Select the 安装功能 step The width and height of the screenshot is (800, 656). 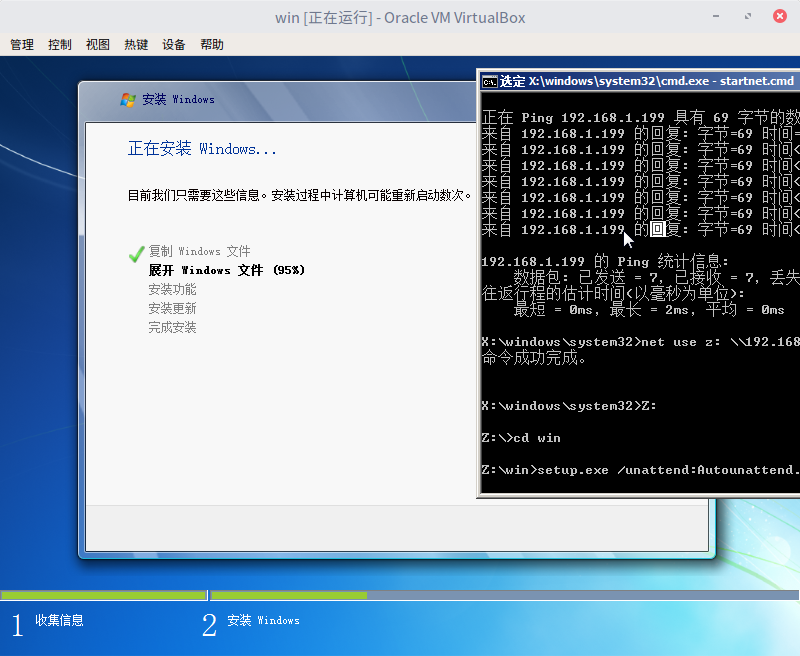tap(172, 290)
